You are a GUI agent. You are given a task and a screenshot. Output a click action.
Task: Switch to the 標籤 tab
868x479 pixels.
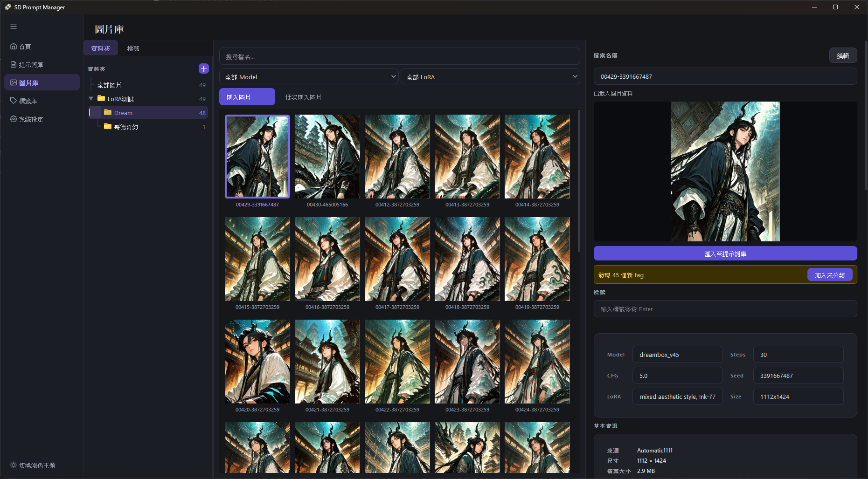(x=133, y=48)
